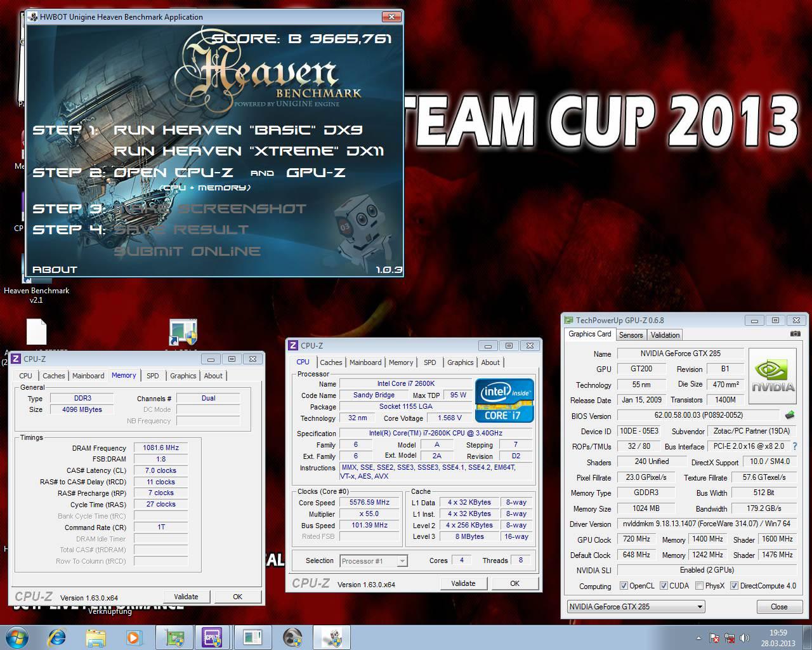Launch Internet Explorer from the taskbar

coord(57,637)
